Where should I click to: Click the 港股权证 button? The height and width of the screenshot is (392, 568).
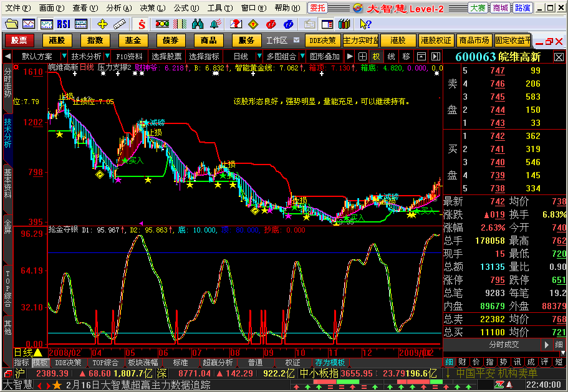click(436, 41)
